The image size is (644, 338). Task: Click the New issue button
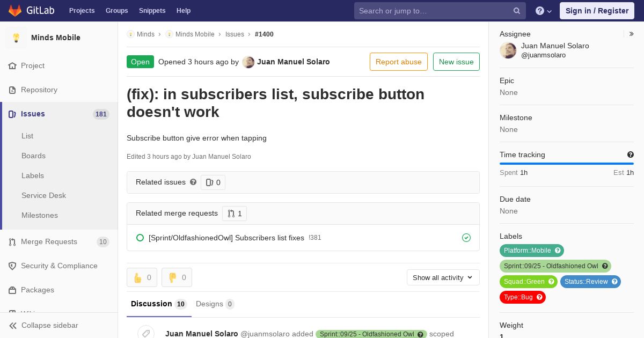[x=456, y=62]
